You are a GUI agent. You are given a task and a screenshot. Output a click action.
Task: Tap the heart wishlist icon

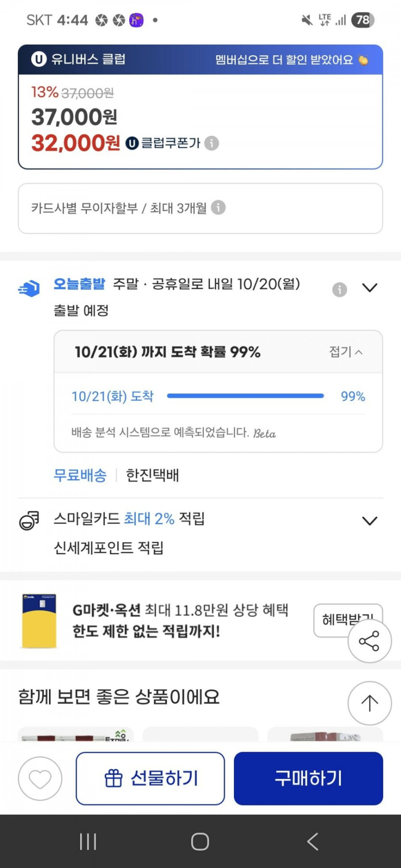[40, 778]
